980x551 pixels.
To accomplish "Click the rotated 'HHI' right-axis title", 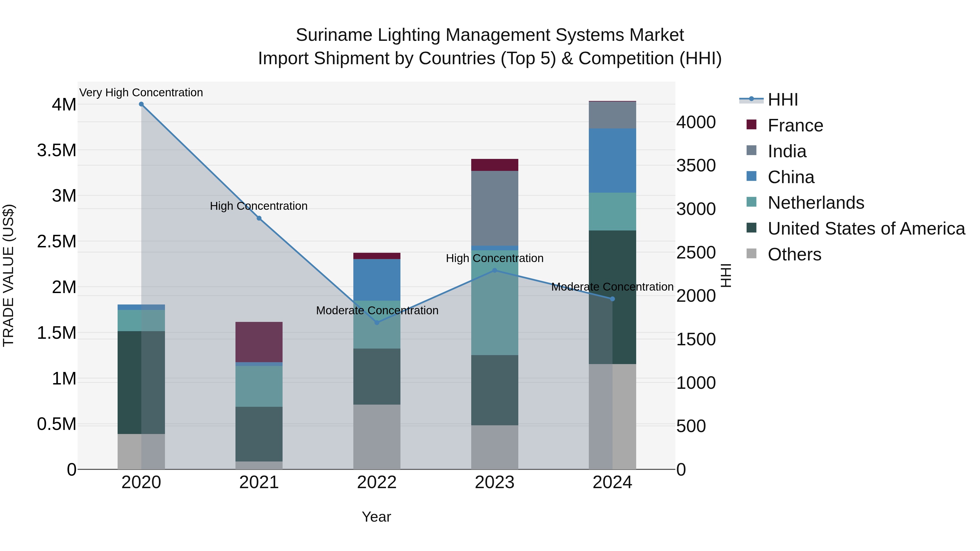I will pos(726,275).
